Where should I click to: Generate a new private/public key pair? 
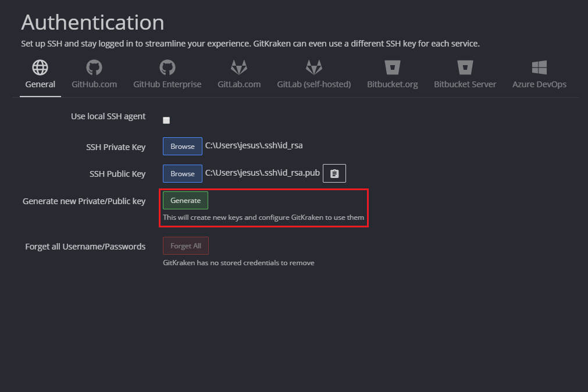pyautogui.click(x=186, y=200)
